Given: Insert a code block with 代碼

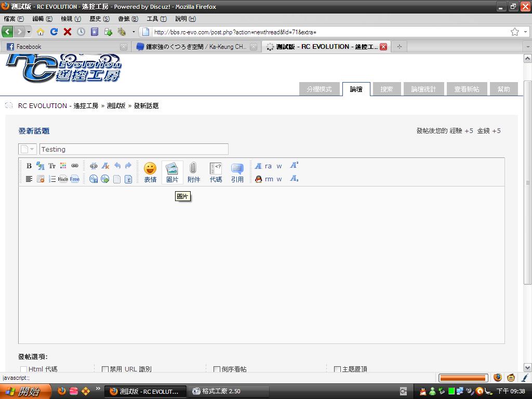Looking at the screenshot, I should (x=216, y=172).
